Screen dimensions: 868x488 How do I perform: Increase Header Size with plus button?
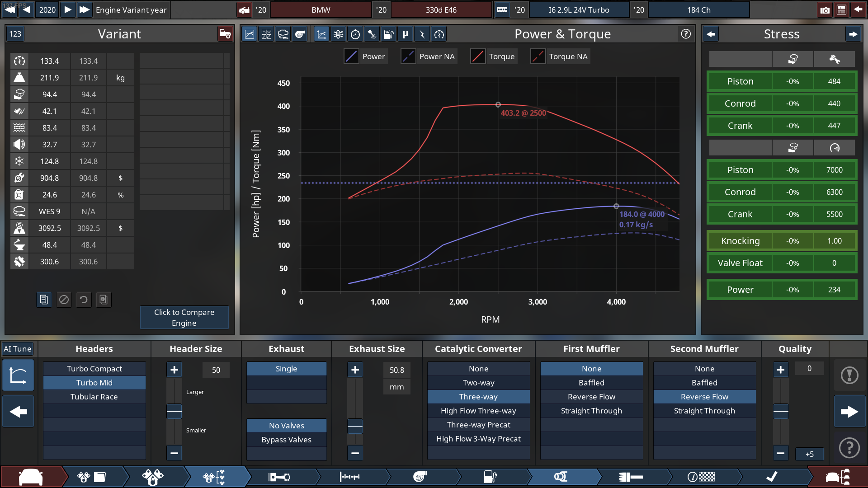pyautogui.click(x=174, y=370)
